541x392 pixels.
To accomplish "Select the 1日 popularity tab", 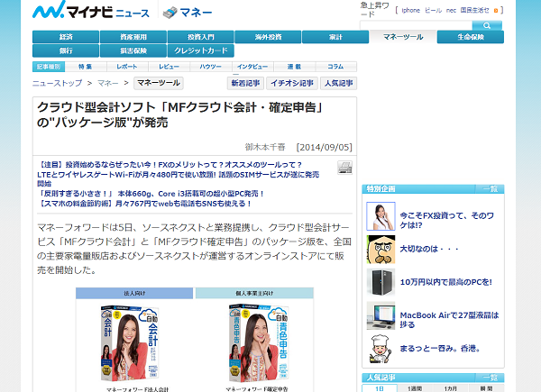I will click(x=380, y=388).
